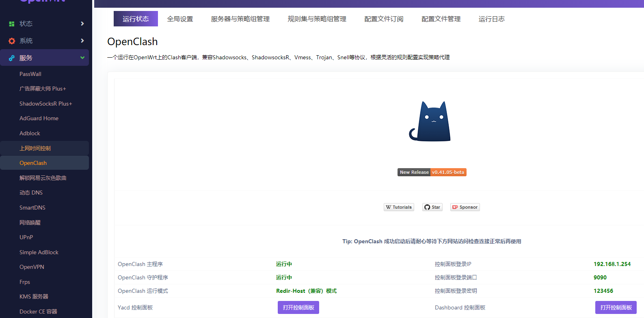Viewport: 644px width, 318px height.
Task: Click the New Release v0.41.05-beta badge
Action: point(432,172)
